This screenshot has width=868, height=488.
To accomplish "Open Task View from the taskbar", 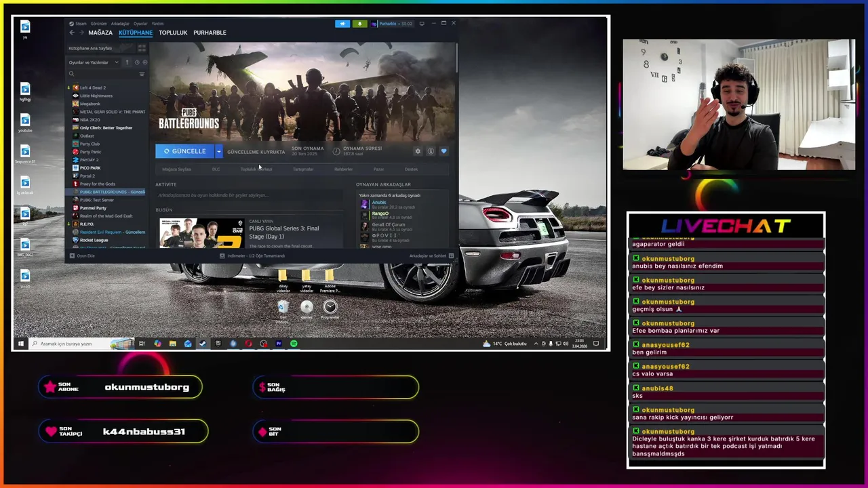I will click(x=142, y=344).
